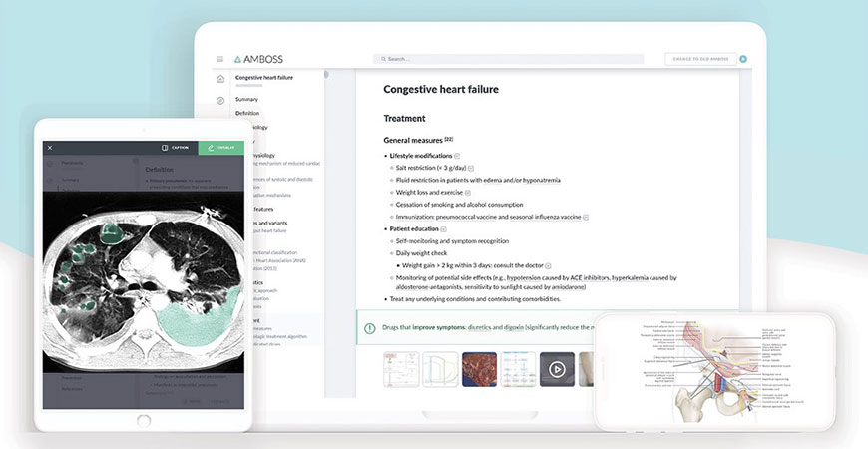Toggle Caption in the tablet image viewer
This screenshot has height=449, width=868.
(175, 148)
